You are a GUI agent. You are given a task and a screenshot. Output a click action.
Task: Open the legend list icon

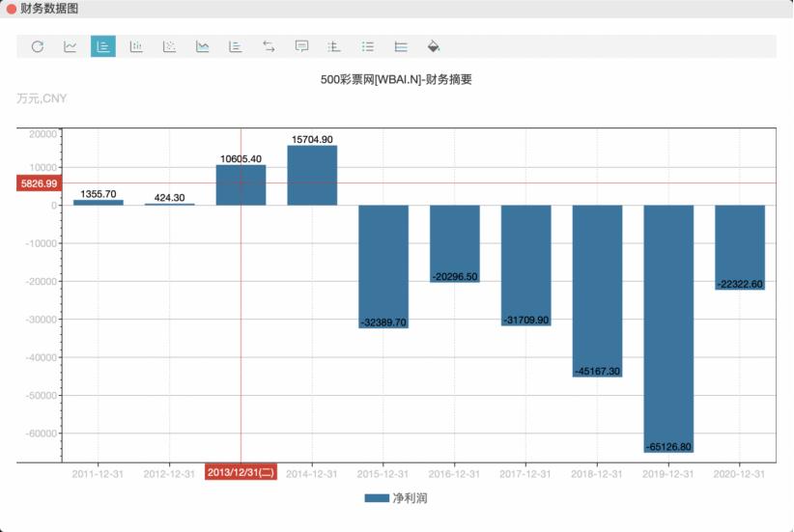click(368, 46)
